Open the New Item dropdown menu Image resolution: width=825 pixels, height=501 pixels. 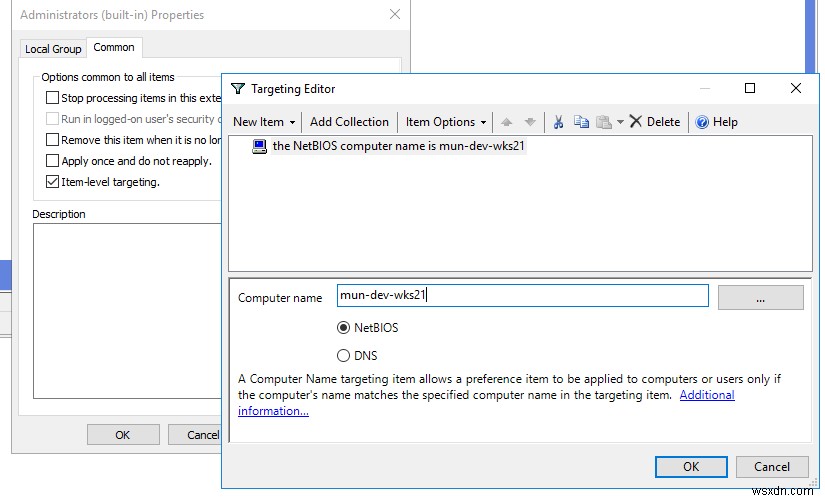[264, 122]
